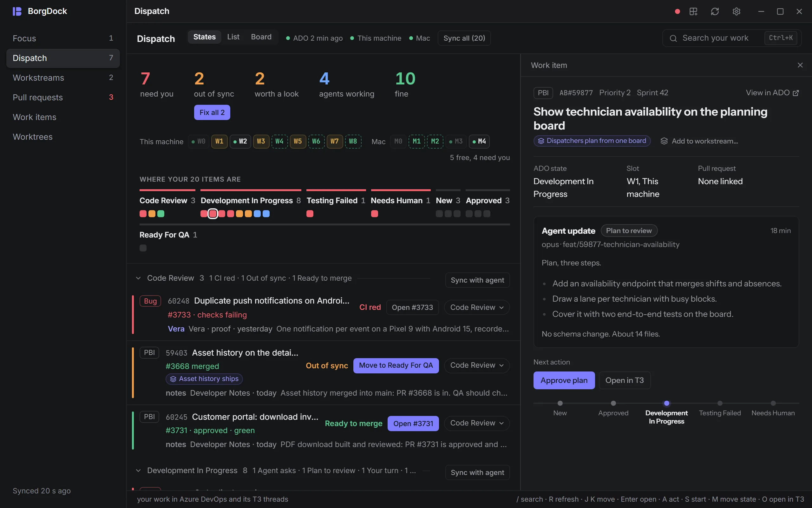
Task: Click the Asset history ships workstream chip
Action: point(204,379)
